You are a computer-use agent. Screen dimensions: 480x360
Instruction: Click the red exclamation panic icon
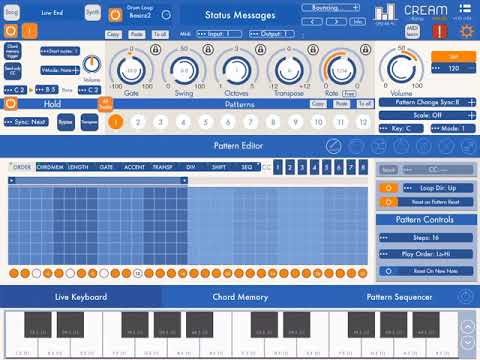(439, 32)
